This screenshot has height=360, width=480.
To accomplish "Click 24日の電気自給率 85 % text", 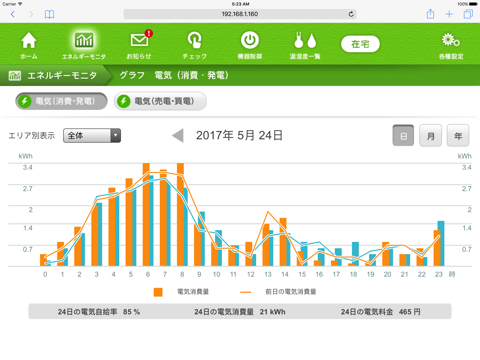I will [99, 312].
